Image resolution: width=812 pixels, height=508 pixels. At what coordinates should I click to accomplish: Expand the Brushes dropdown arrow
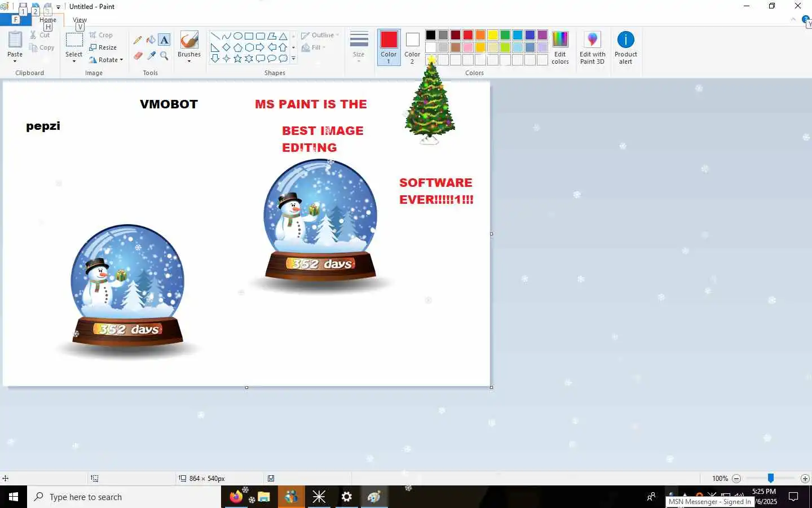click(189, 61)
